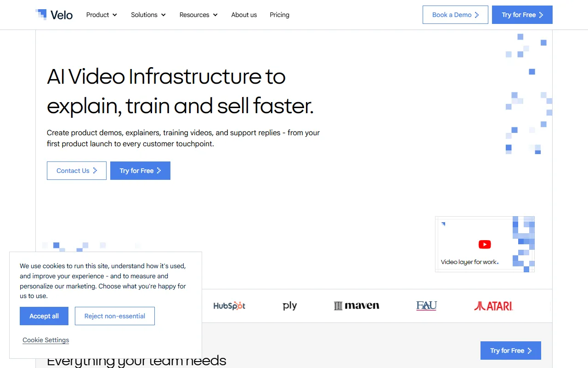Image resolution: width=588 pixels, height=368 pixels.
Task: Click the 'Create product demos' description text
Action: (x=183, y=138)
